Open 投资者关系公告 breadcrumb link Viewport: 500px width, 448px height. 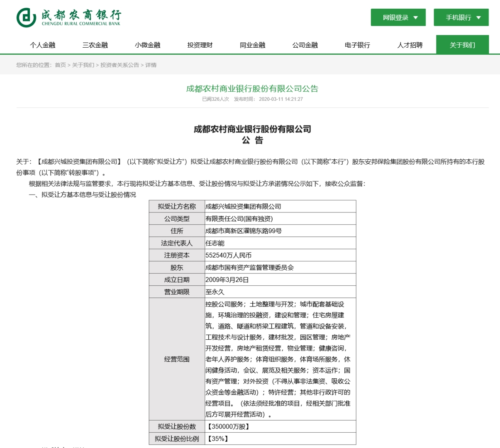pos(120,65)
